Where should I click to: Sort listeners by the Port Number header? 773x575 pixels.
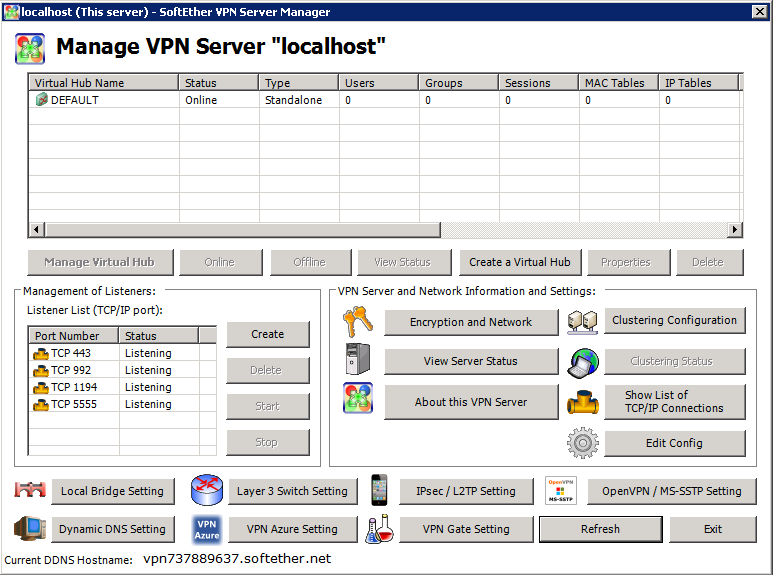(74, 336)
